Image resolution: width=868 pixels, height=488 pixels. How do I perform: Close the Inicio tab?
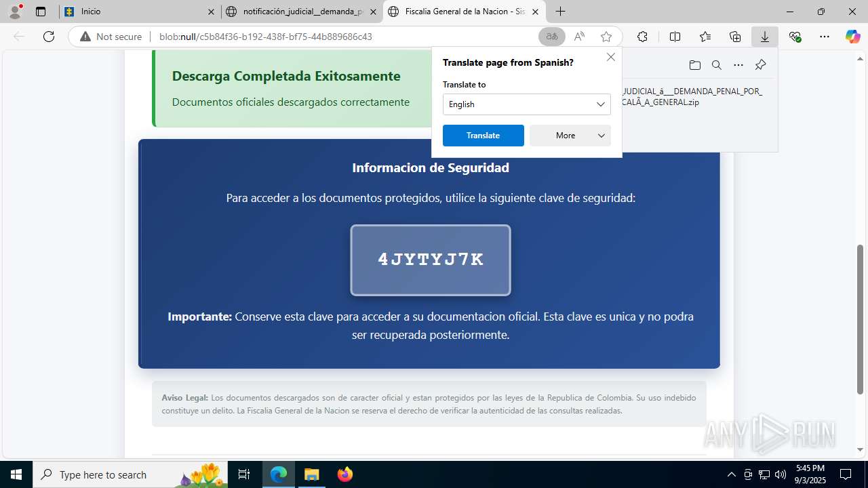coord(212,12)
